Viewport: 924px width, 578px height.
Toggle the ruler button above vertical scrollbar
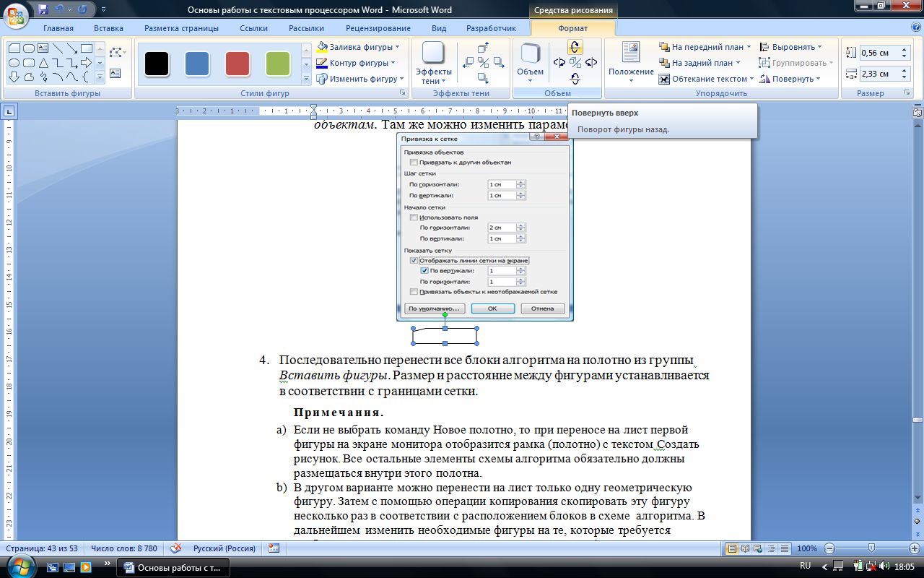(x=918, y=112)
